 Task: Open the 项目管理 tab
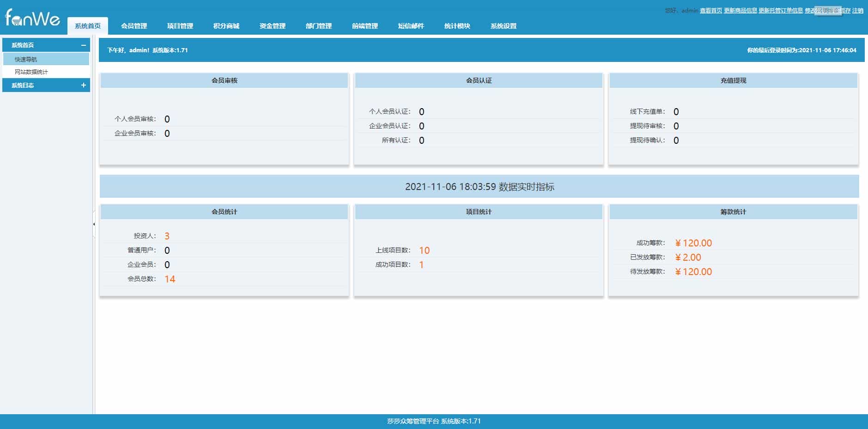(x=180, y=26)
